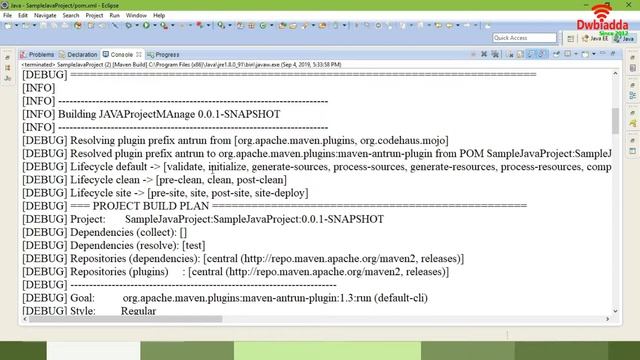Open the Navigate menu
The image size is (640, 360).
[45, 16]
